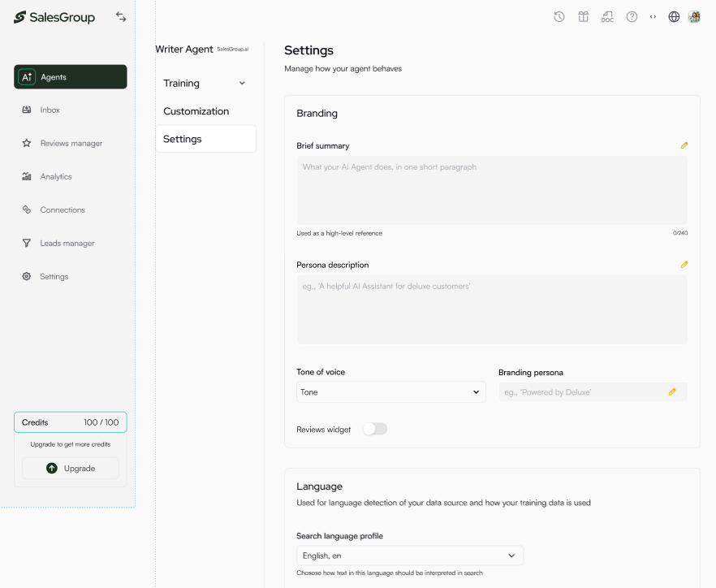Click the sidebar collapse arrows next to SalesGroup

(121, 16)
